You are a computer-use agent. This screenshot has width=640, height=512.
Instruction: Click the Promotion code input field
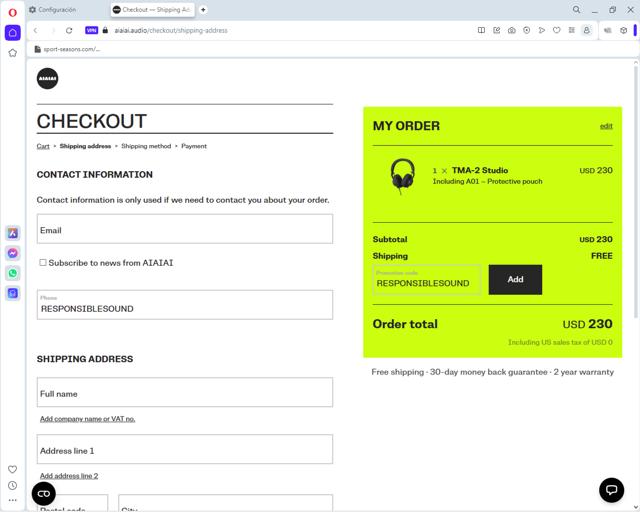427,280
